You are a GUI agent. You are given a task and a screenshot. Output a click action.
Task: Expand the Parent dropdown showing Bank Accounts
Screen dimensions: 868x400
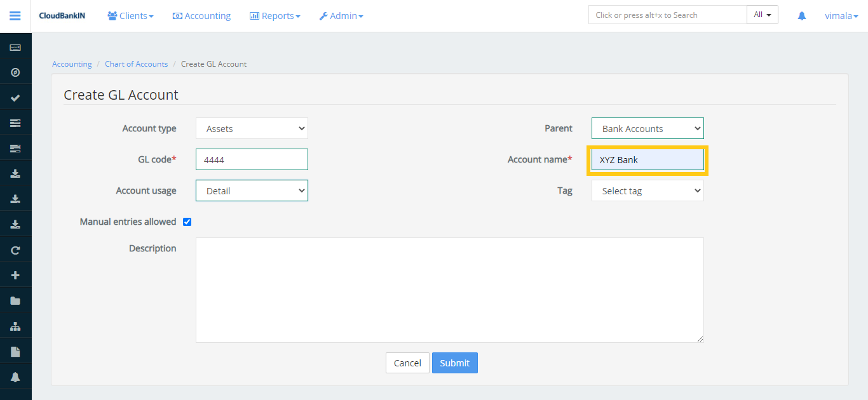[647, 128]
